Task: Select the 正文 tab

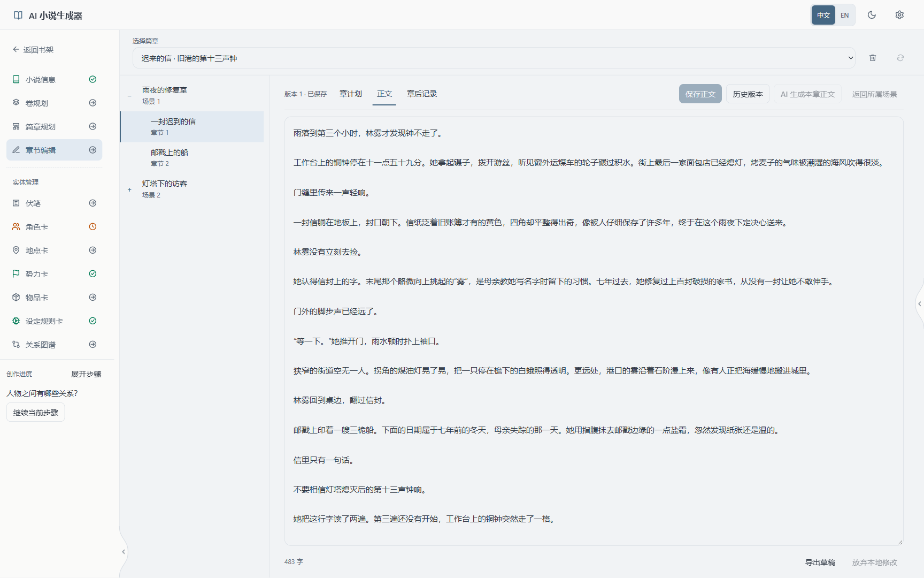Action: [x=384, y=94]
